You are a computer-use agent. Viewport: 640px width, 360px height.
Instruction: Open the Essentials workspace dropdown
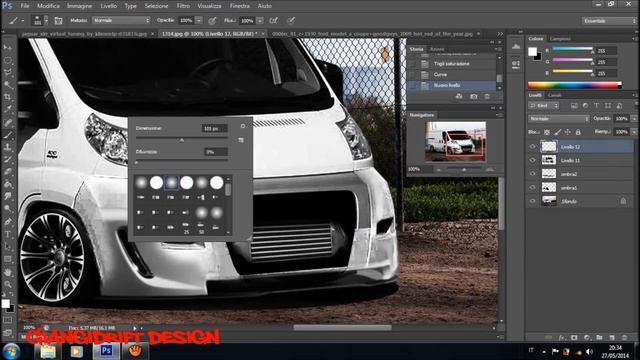[x=609, y=21]
